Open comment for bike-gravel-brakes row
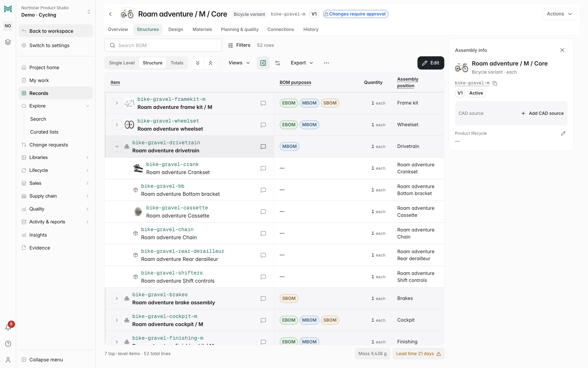 coord(263,299)
